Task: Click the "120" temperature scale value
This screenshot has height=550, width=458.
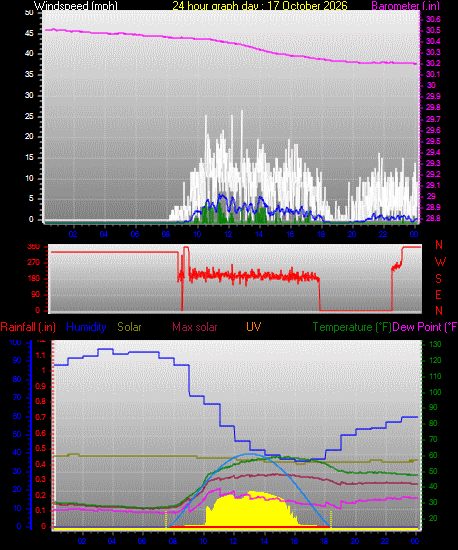Action: 435,360
